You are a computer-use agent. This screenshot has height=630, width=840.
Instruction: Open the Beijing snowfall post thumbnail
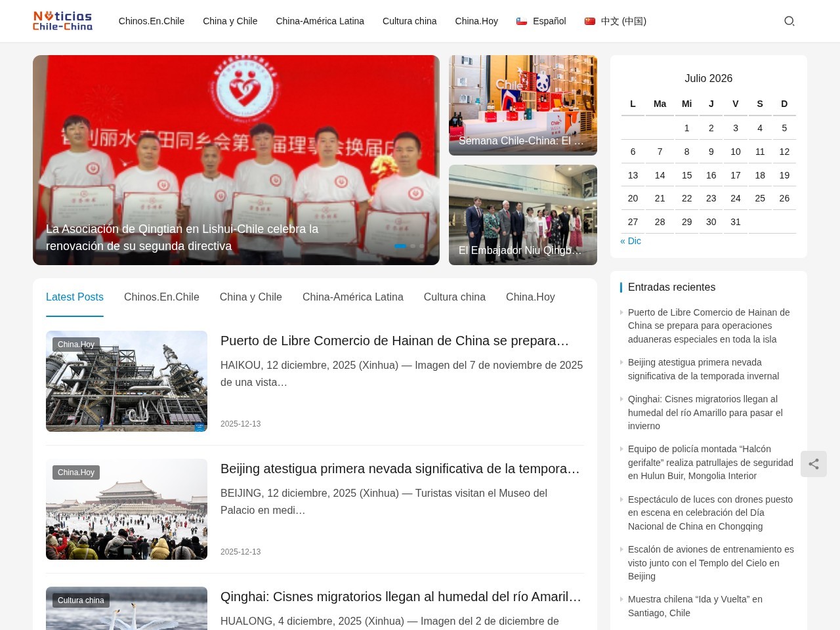127,509
